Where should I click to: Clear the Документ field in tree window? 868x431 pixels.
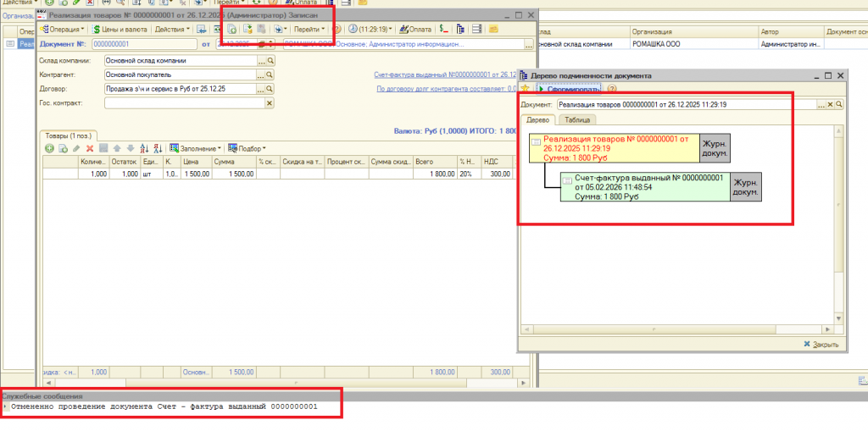point(831,104)
